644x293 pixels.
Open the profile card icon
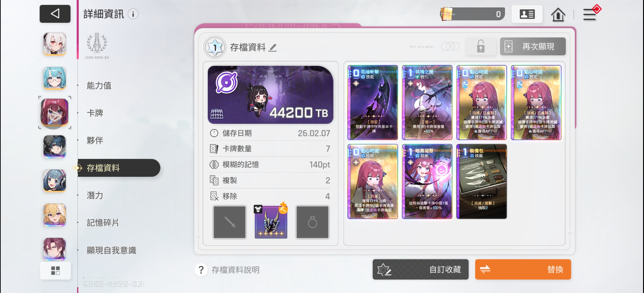pos(527,14)
